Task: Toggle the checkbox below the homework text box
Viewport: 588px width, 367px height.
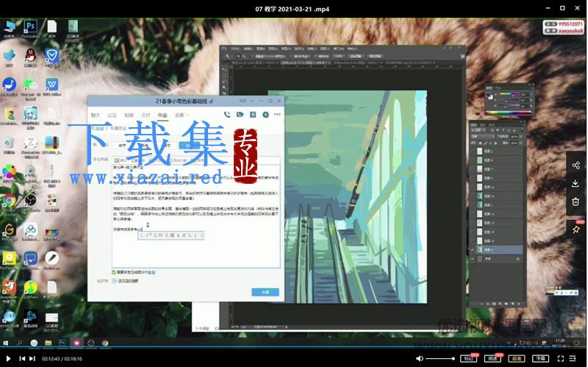Action: pyautogui.click(x=114, y=272)
